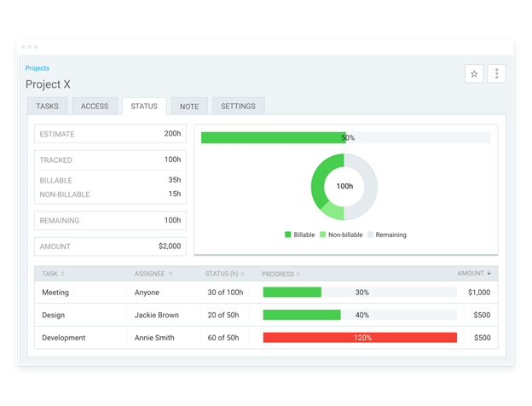The width and height of the screenshot is (532, 406).
Task: Open the Note tab
Action: 189,107
